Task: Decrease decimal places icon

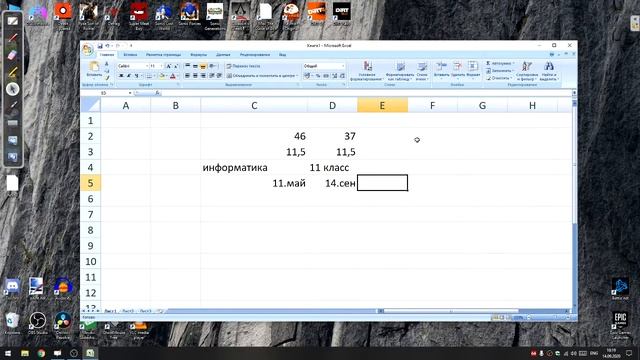Action: (342, 76)
